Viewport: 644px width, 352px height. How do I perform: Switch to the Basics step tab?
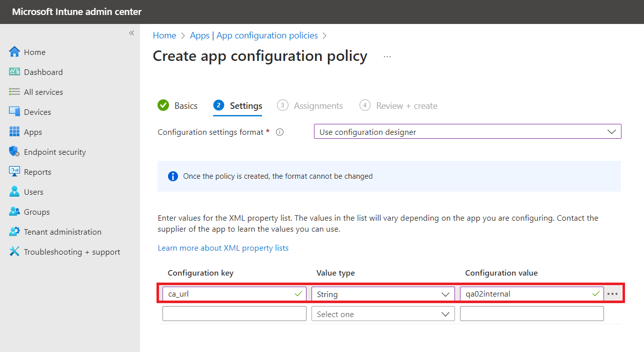pyautogui.click(x=177, y=106)
